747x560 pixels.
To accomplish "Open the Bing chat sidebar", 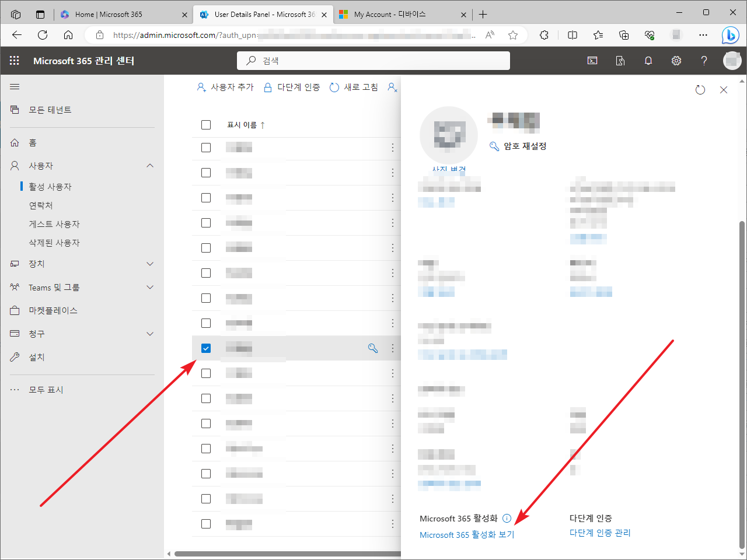I will 730,35.
